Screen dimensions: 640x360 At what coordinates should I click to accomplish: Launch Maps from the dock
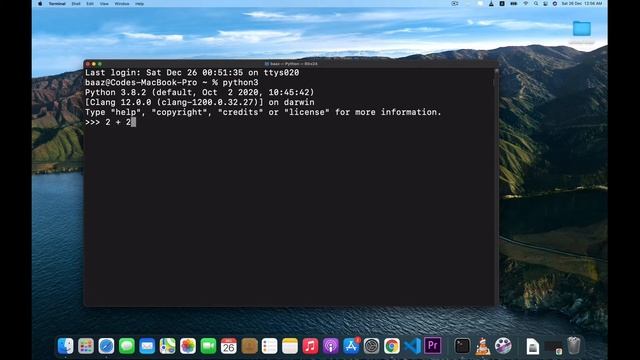(x=167, y=346)
